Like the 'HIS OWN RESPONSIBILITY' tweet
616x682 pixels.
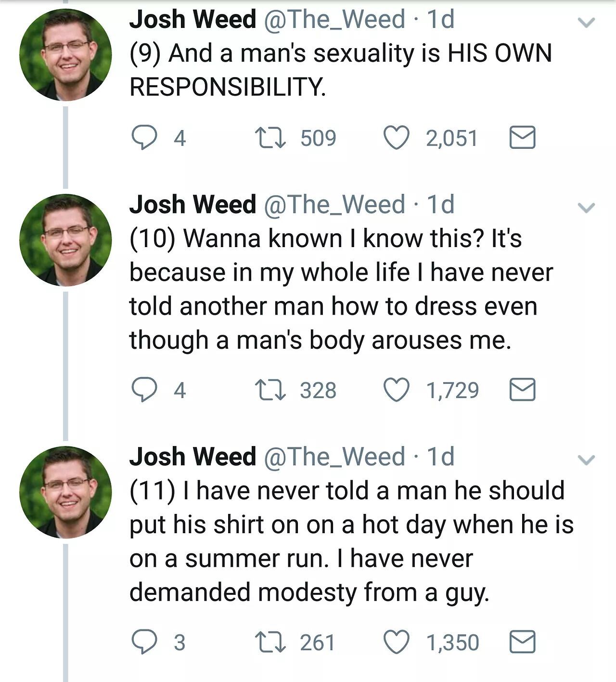[396, 138]
